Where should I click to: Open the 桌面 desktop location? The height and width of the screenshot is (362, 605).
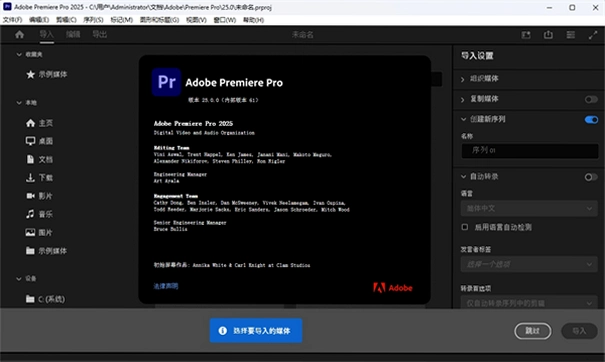coord(39,141)
